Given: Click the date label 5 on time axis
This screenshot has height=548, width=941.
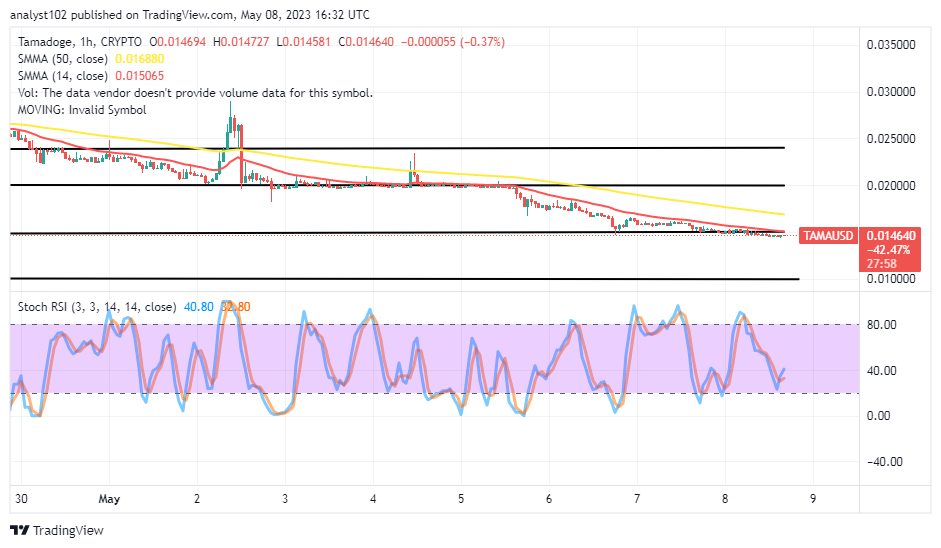Looking at the screenshot, I should click(461, 499).
